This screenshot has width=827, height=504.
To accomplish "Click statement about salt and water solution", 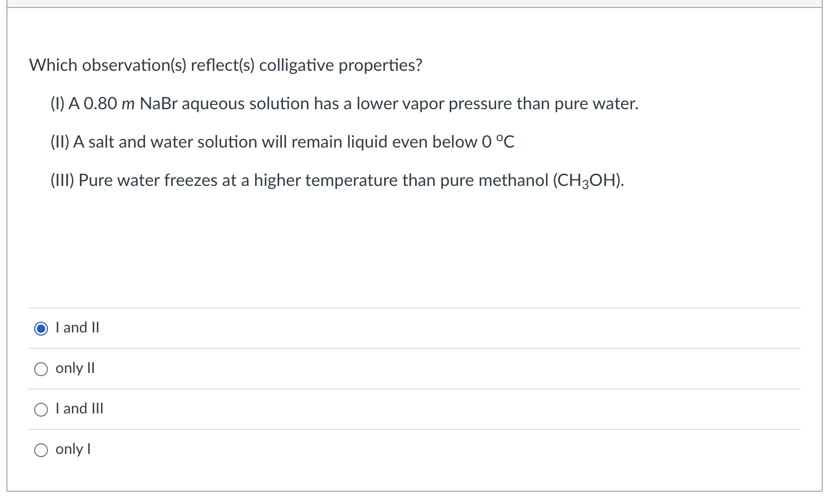I will [282, 142].
